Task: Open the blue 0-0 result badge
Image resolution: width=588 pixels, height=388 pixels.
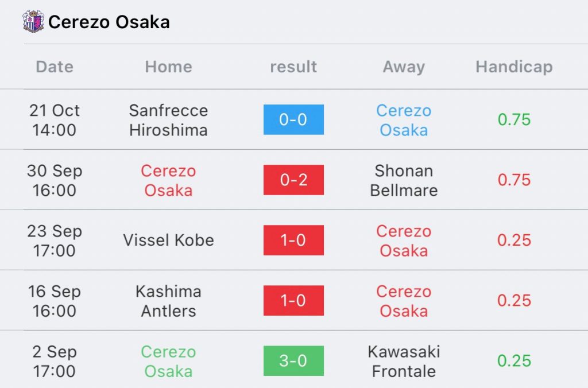Action: pos(293,119)
